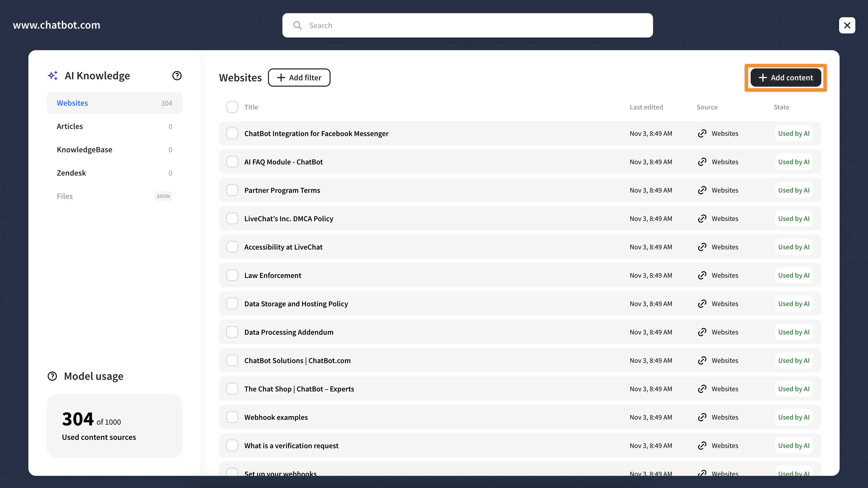The image size is (868, 488).
Task: Open AI FAQ Module - ChatBot title
Action: click(283, 162)
